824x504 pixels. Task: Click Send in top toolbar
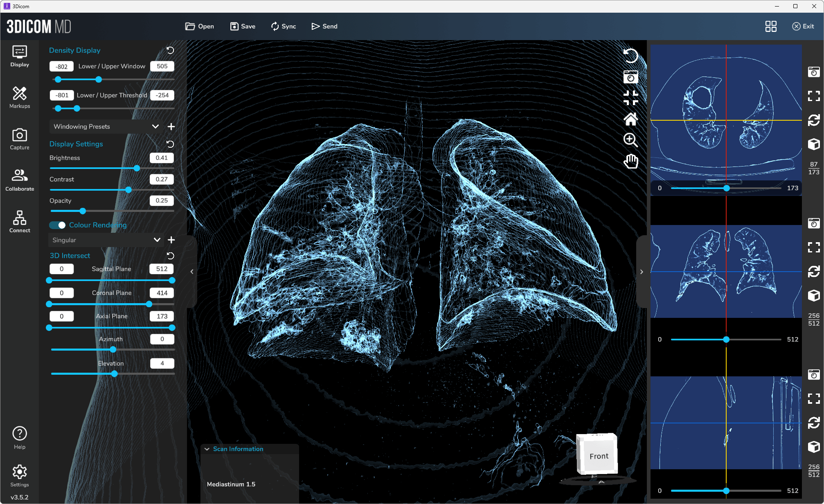pyautogui.click(x=324, y=26)
